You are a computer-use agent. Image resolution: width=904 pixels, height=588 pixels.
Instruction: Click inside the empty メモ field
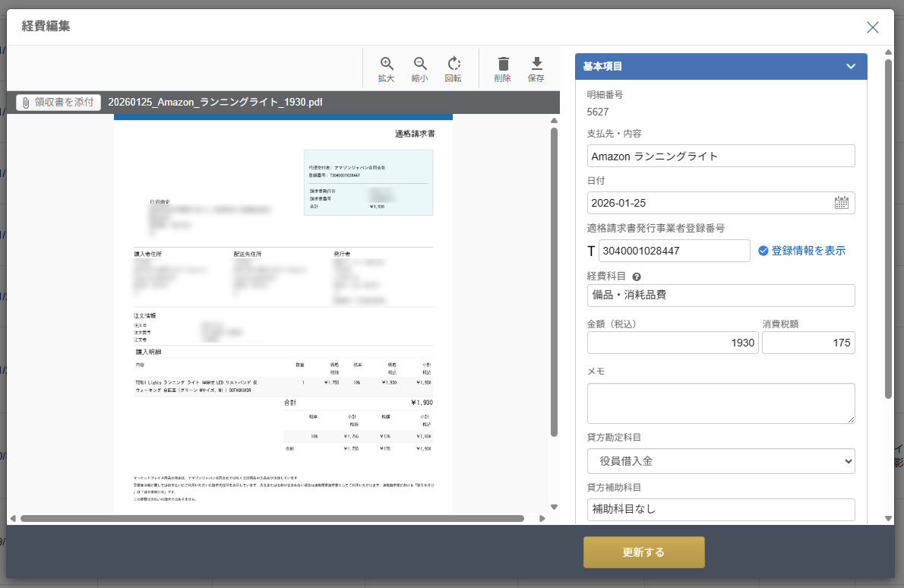click(720, 401)
